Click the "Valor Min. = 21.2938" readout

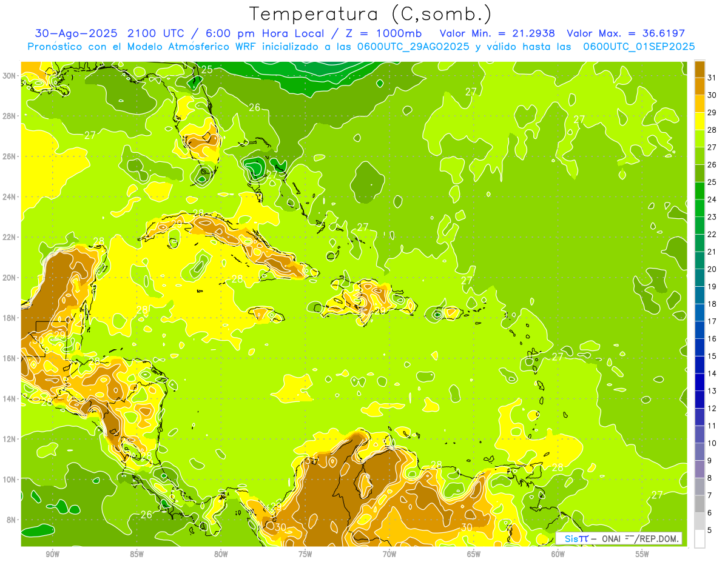pyautogui.click(x=498, y=33)
